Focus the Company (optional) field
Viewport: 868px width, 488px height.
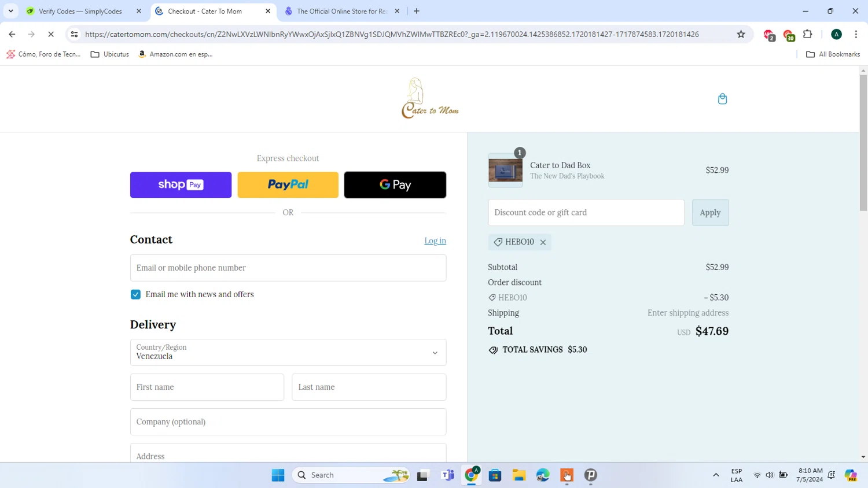(288, 422)
